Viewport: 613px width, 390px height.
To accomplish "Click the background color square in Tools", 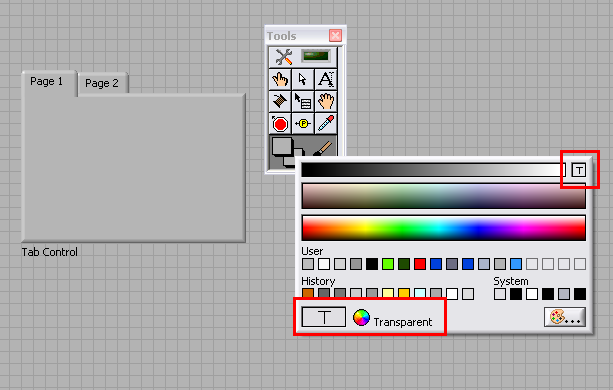I will [290, 160].
